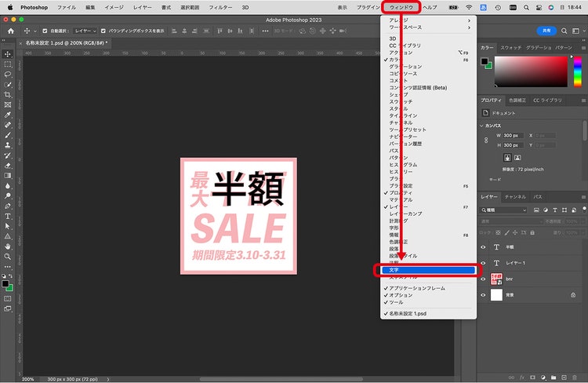Switch to the チャンネル tab
The width and height of the screenshot is (588, 383).
click(515, 197)
